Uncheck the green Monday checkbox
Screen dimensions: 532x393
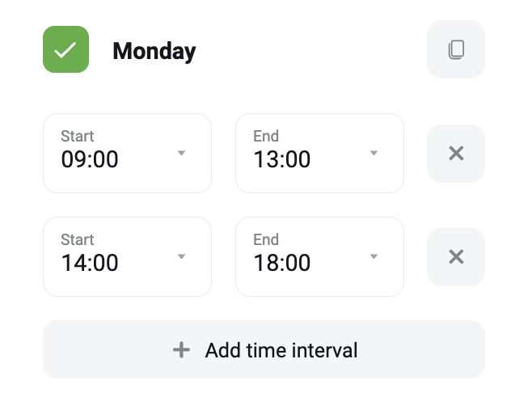click(x=65, y=49)
